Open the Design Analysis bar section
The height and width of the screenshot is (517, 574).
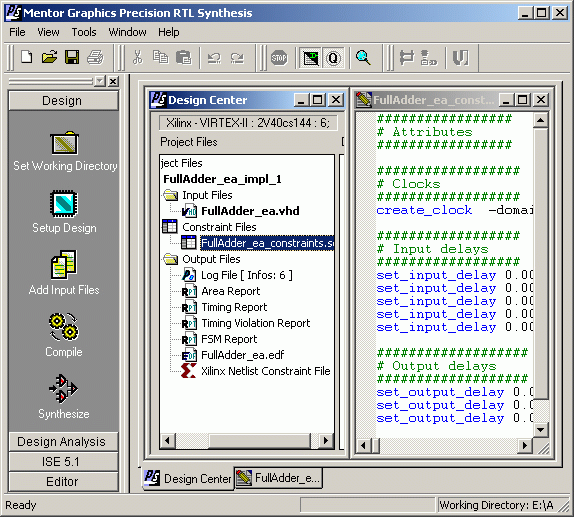(63, 442)
